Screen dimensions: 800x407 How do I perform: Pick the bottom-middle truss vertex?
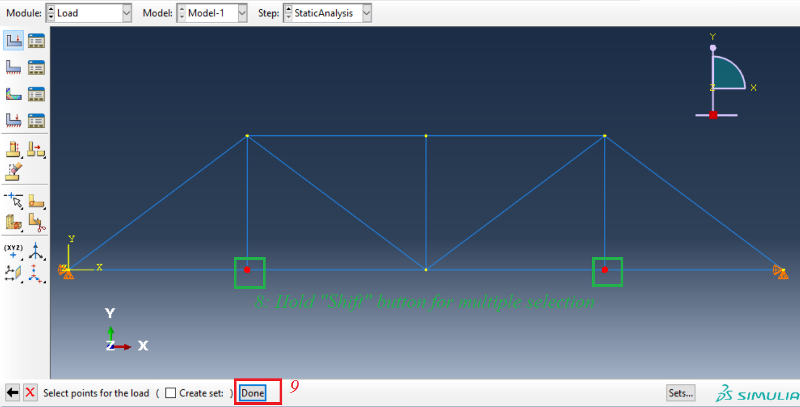426,269
